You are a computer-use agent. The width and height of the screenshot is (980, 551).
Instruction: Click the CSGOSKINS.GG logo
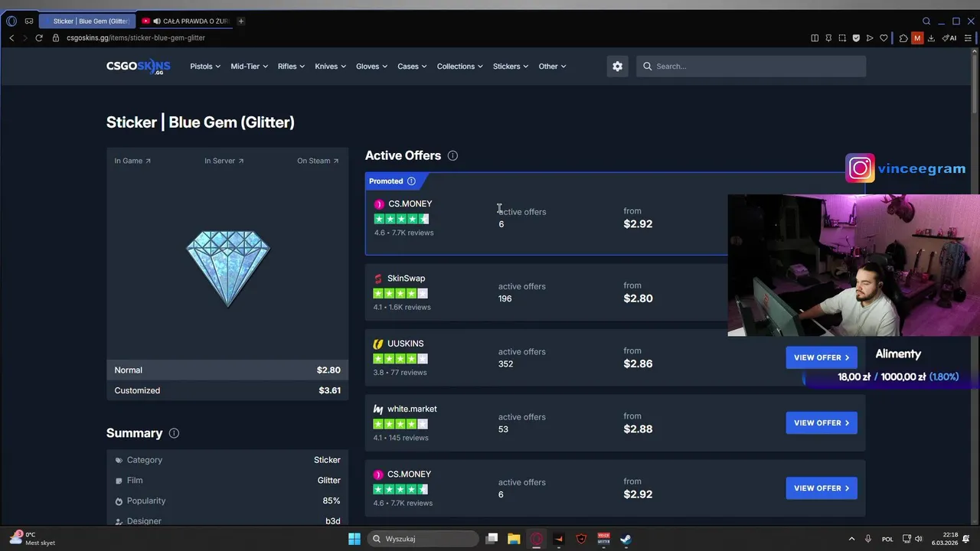[138, 67]
